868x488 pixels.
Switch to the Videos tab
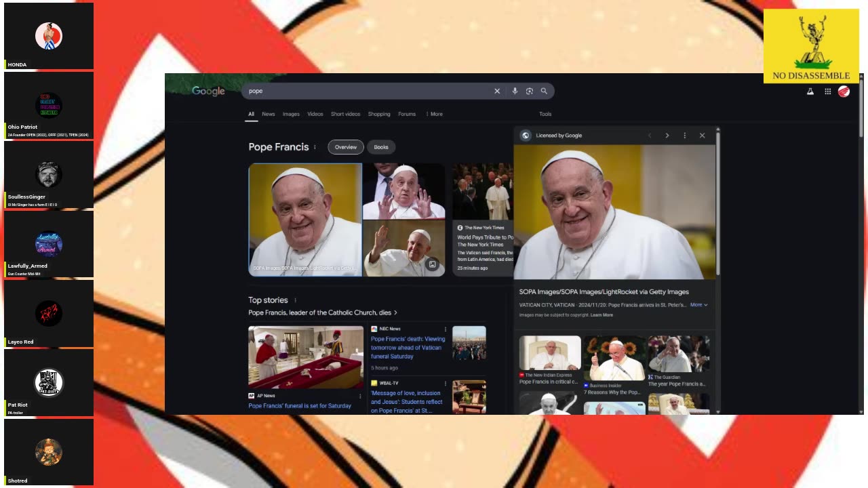[x=315, y=114]
